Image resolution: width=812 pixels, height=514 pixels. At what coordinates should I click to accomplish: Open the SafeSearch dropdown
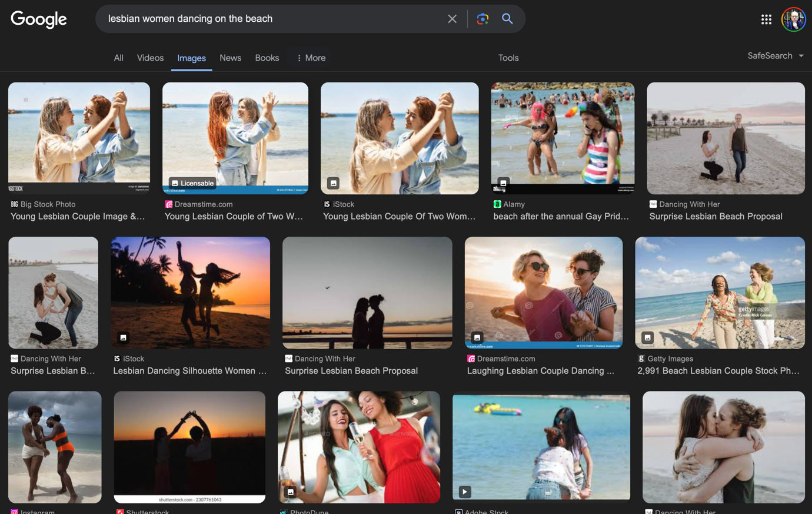click(775, 55)
